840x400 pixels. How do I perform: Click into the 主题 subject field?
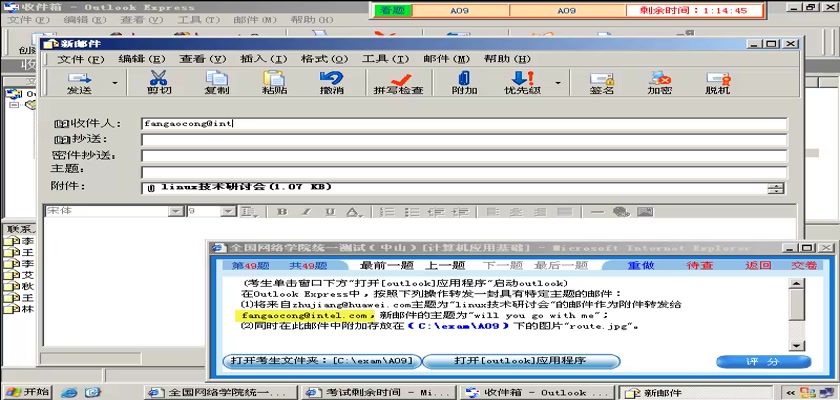(x=464, y=172)
